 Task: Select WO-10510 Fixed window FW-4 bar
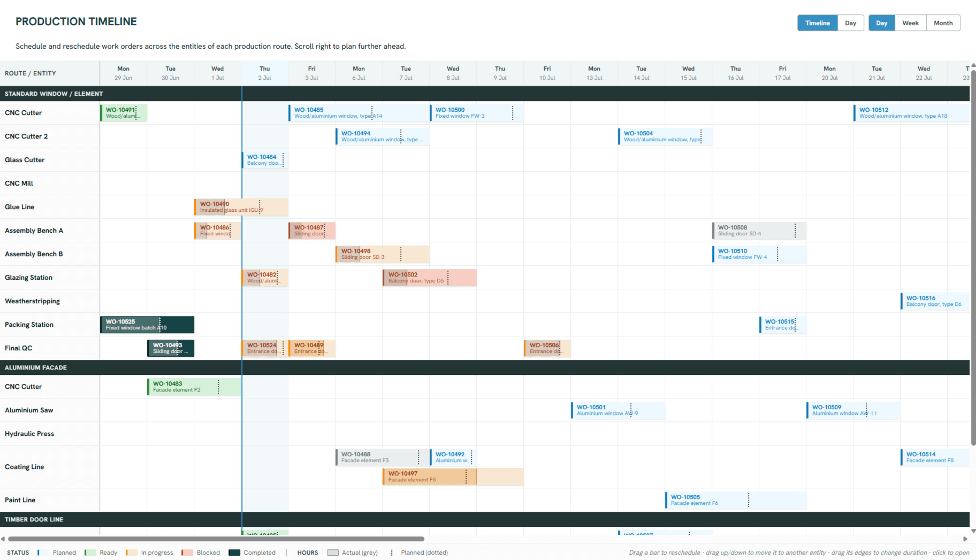759,254
